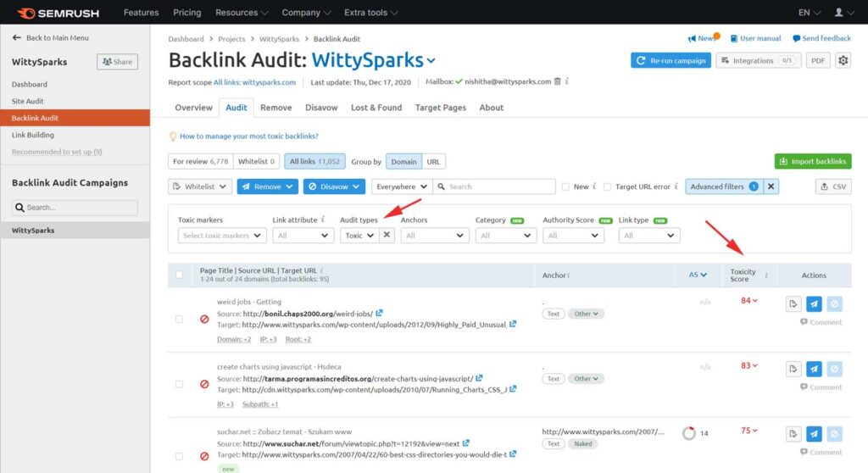Screen dimensions: 868x473
Task: Open external link for Highly_Paid_Unusual target
Action: click(x=513, y=324)
